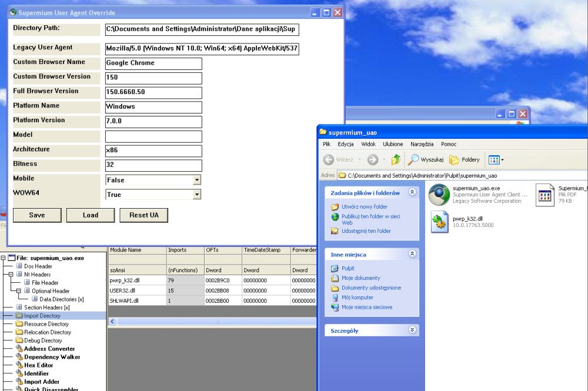The height and width of the screenshot is (391, 588).
Task: Click the Bitness field showing 32
Action: (x=153, y=165)
